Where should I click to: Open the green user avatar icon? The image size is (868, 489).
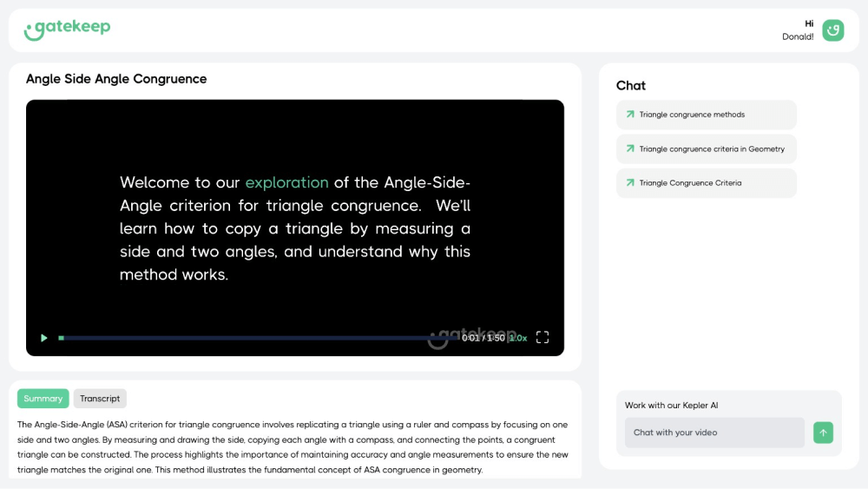click(832, 30)
